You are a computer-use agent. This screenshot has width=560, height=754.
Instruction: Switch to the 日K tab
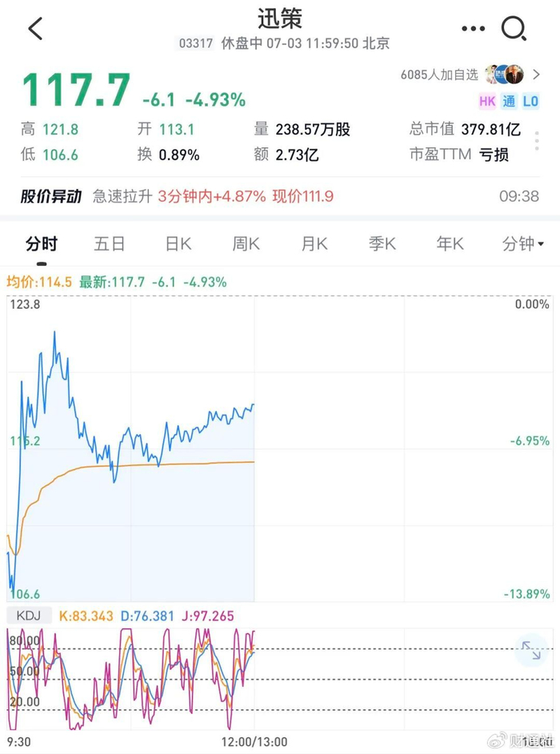[x=178, y=244]
